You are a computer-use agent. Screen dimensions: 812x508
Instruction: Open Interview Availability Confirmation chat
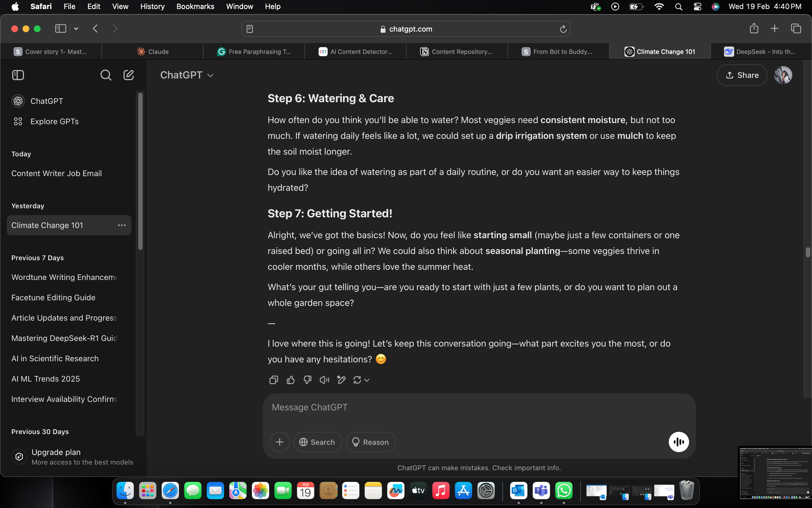69,399
